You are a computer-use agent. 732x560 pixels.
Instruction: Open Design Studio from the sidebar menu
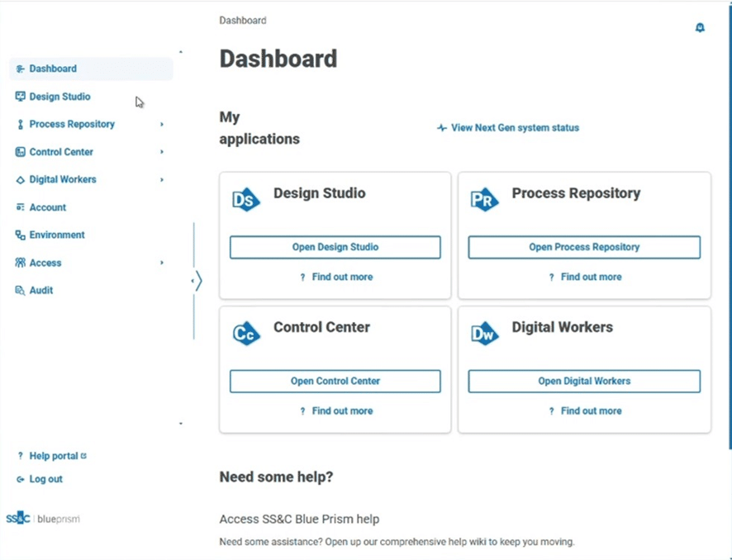pyautogui.click(x=91, y=97)
